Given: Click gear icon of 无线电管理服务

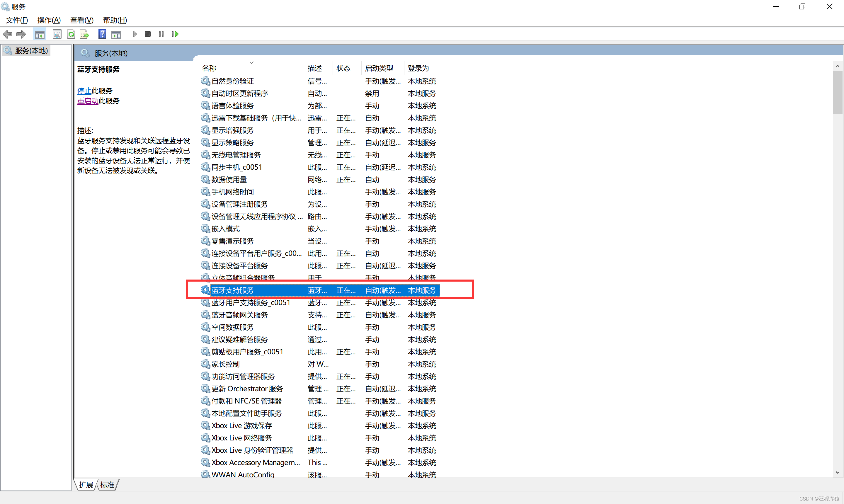Looking at the screenshot, I should coord(205,154).
